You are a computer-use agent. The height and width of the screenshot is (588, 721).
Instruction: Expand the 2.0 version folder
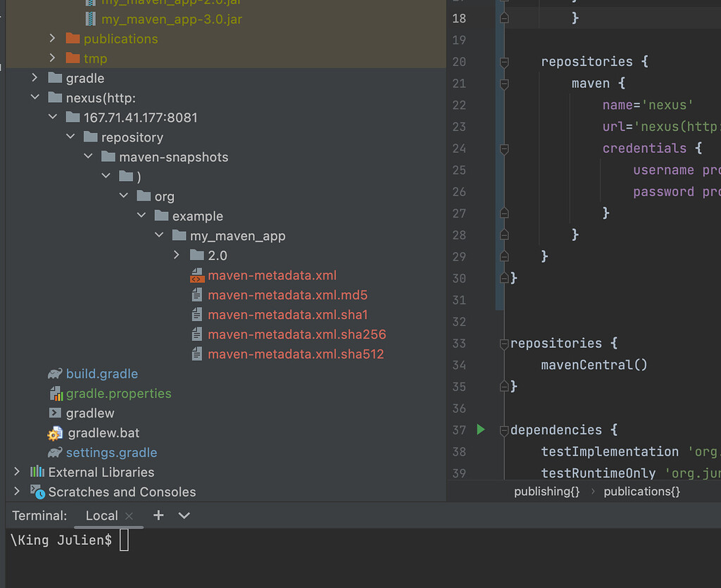coord(177,255)
